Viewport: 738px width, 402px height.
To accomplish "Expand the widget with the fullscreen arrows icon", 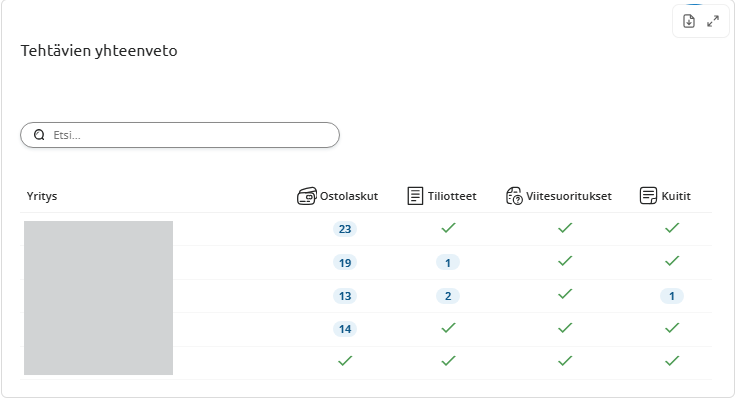I will (713, 21).
